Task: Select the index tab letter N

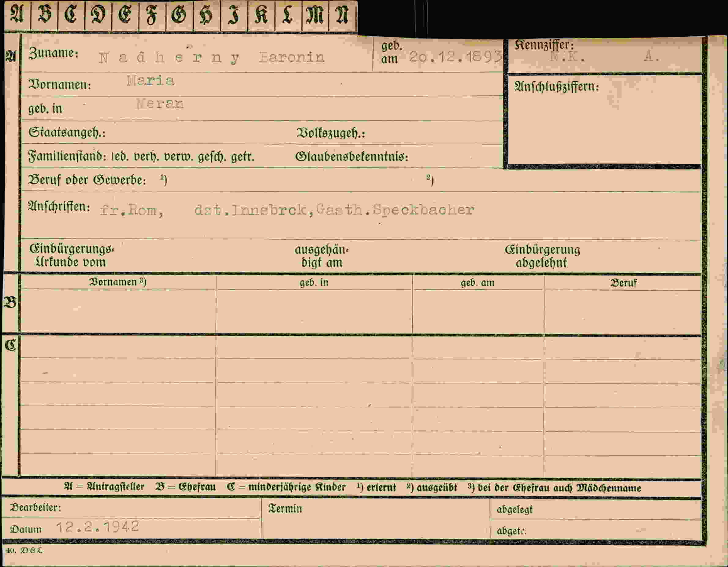Action: click(x=342, y=16)
